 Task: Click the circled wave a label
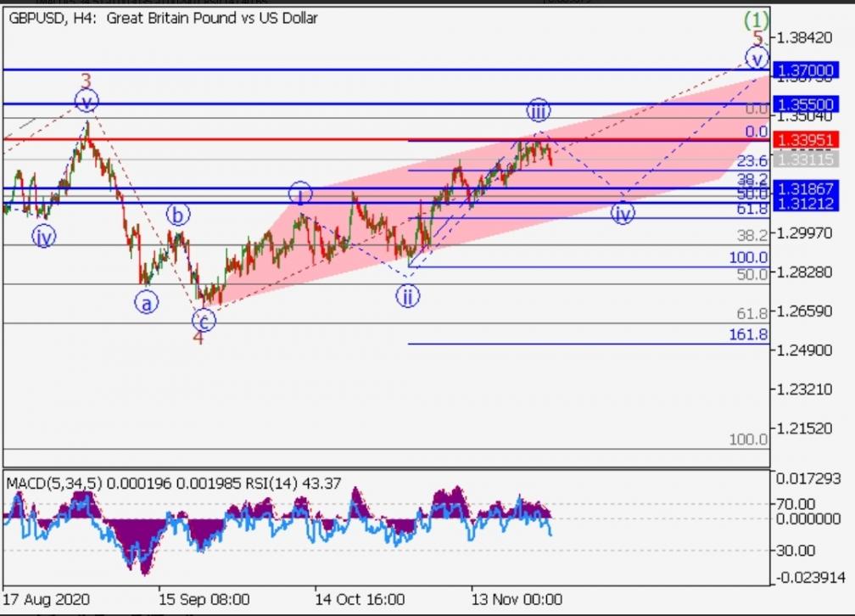coord(146,302)
